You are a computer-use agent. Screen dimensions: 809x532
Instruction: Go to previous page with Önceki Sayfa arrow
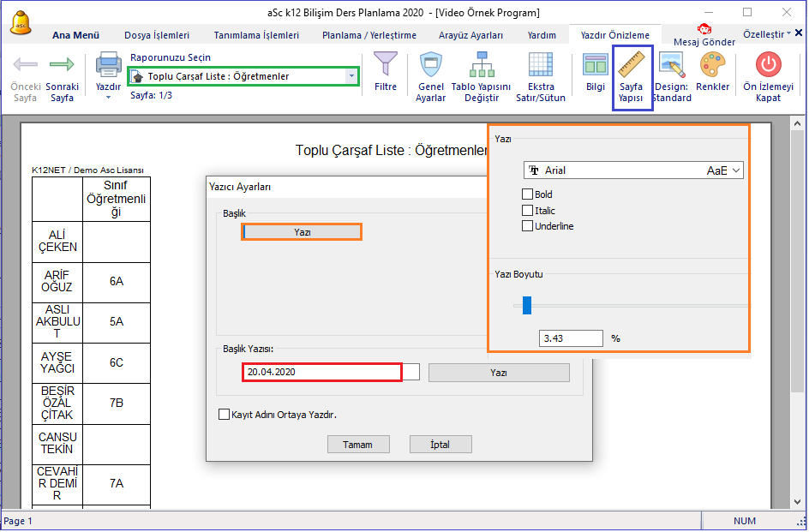(x=26, y=64)
